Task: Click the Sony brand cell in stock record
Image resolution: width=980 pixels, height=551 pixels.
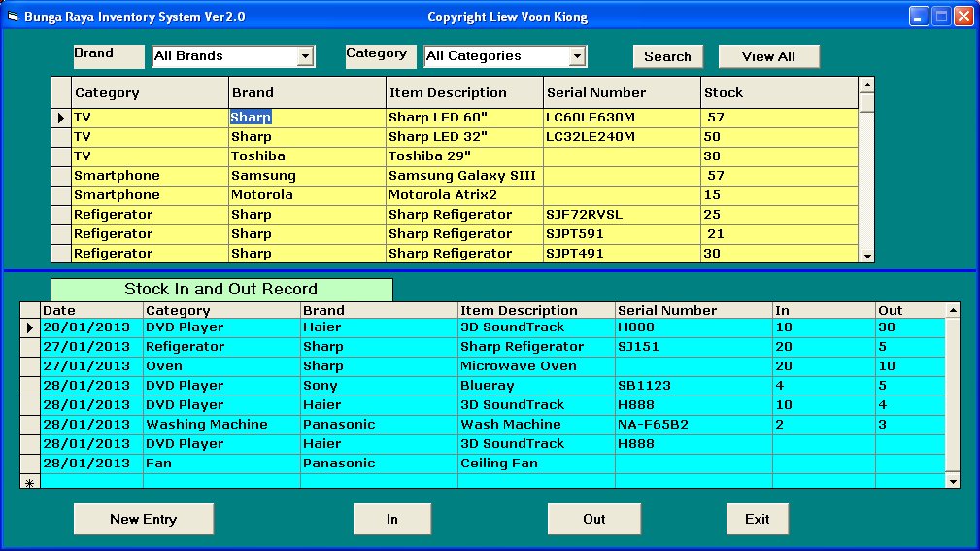Action: click(379, 386)
